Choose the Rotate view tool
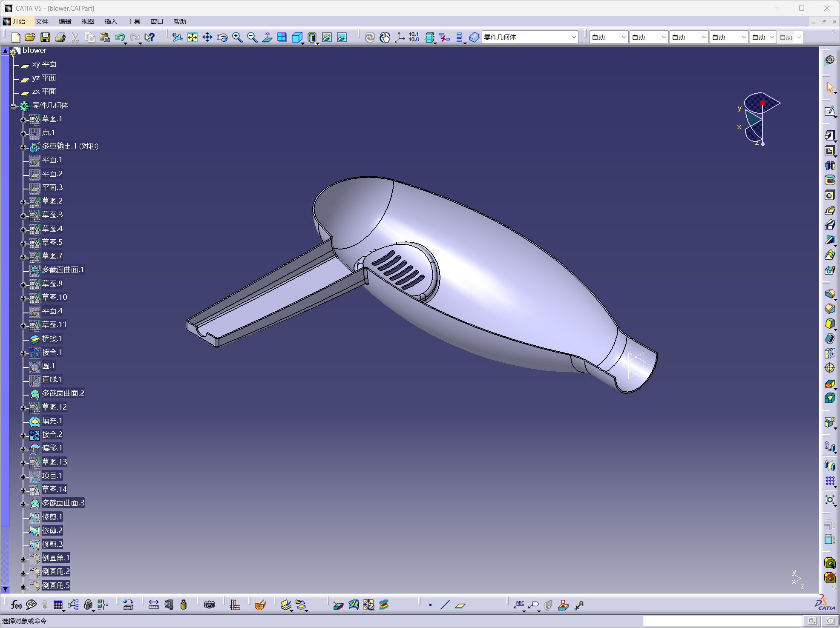 222,37
